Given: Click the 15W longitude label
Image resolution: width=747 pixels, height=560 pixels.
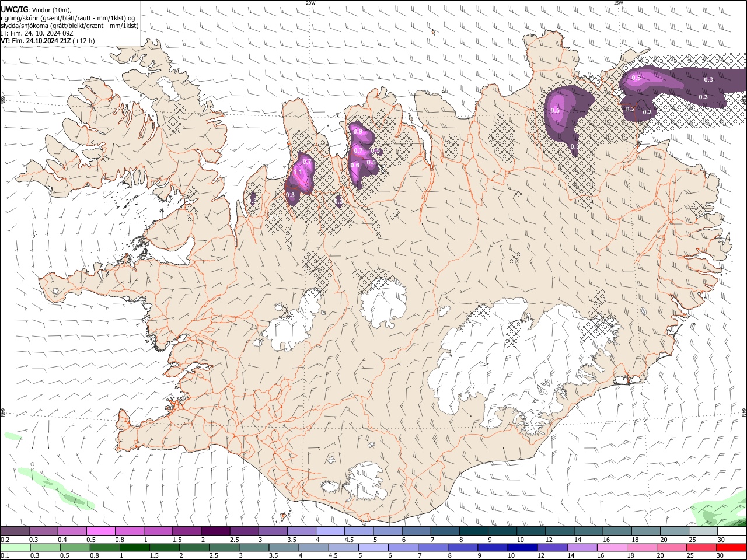Looking at the screenshot, I should coord(618,3).
